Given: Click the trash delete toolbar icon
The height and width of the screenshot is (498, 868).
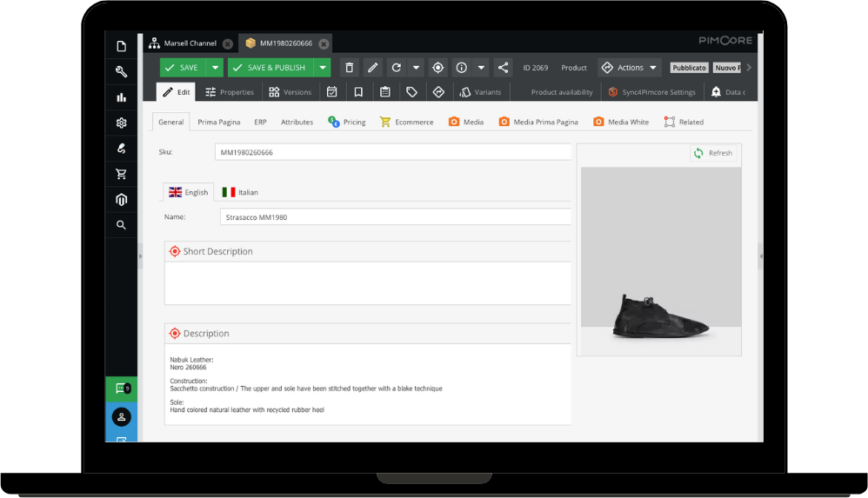Looking at the screenshot, I should click(350, 68).
